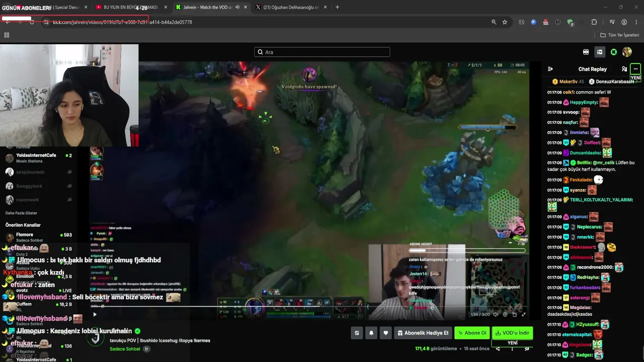Click the address bar URL
This screenshot has width=644, height=362.
coord(122,22)
